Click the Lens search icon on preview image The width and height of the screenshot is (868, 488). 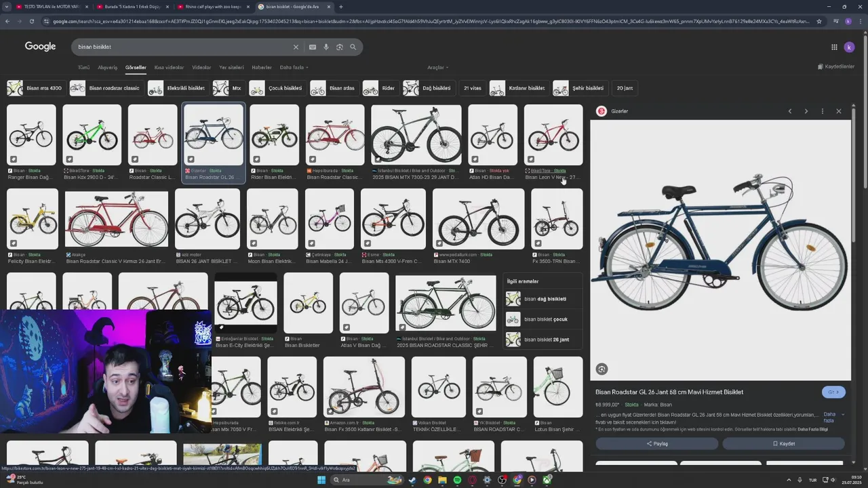point(601,369)
